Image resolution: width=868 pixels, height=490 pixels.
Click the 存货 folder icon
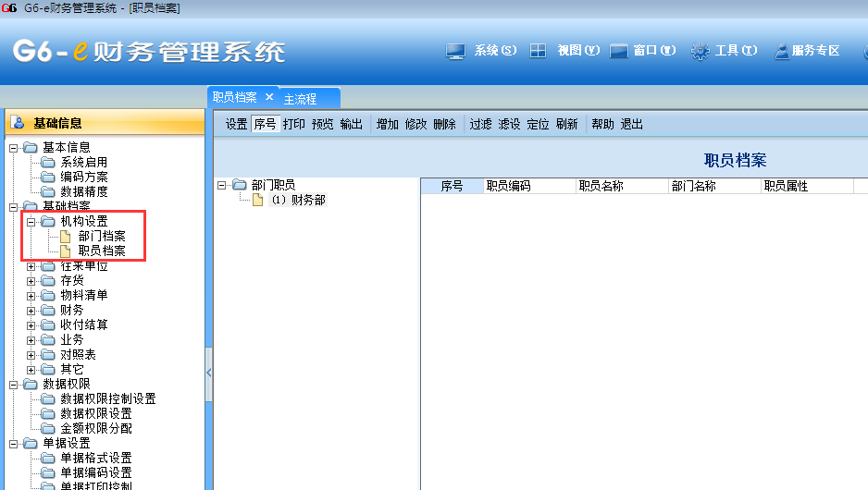[x=48, y=280]
